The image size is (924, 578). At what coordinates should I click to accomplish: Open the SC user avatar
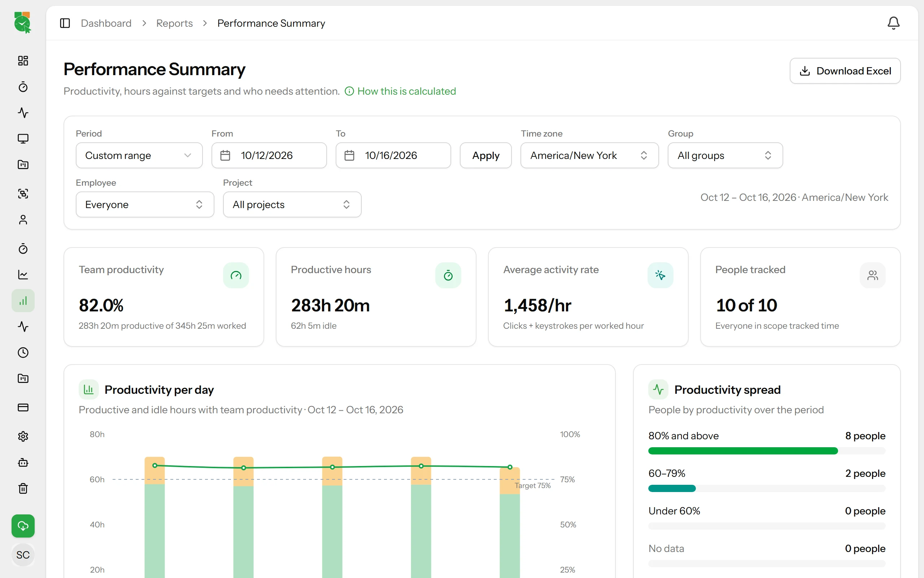23,555
